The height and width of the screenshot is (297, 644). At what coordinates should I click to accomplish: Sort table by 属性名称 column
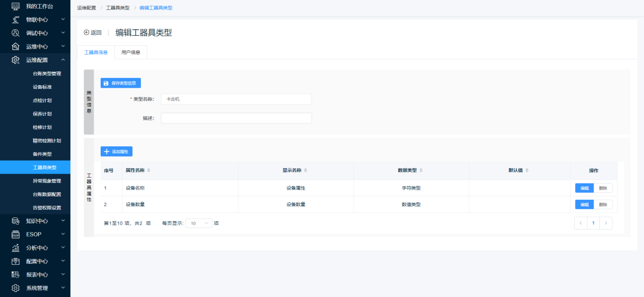[148, 170]
